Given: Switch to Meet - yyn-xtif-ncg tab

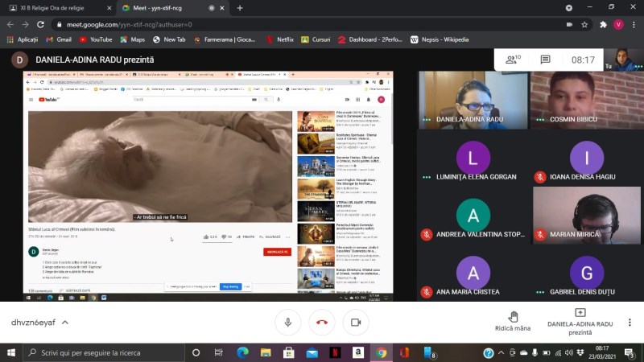Looking at the screenshot, I should pyautogui.click(x=171, y=8).
